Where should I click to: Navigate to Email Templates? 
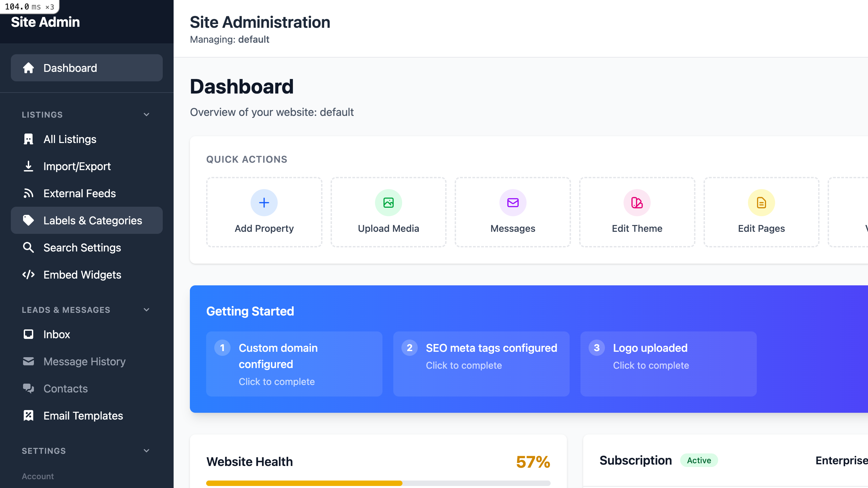(83, 415)
